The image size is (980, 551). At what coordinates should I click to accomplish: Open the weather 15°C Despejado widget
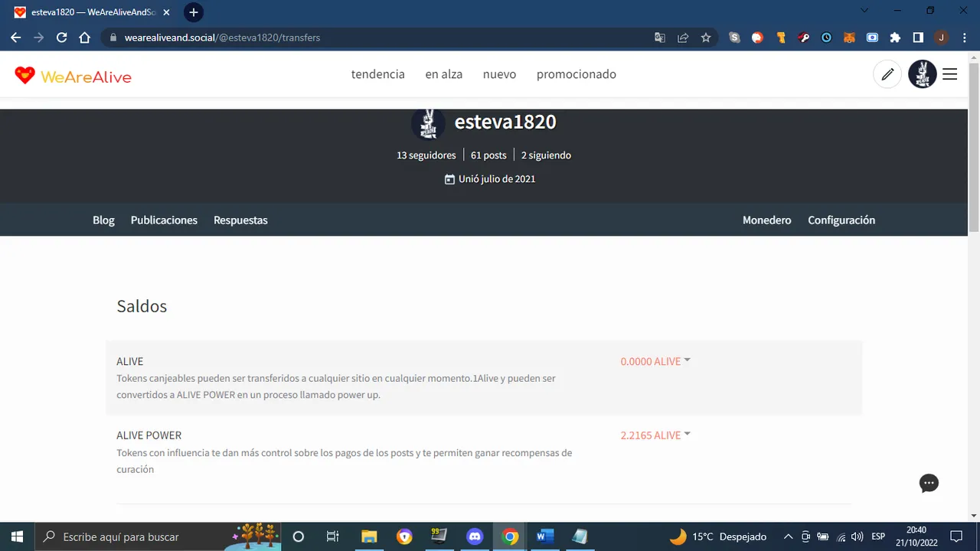click(x=718, y=536)
